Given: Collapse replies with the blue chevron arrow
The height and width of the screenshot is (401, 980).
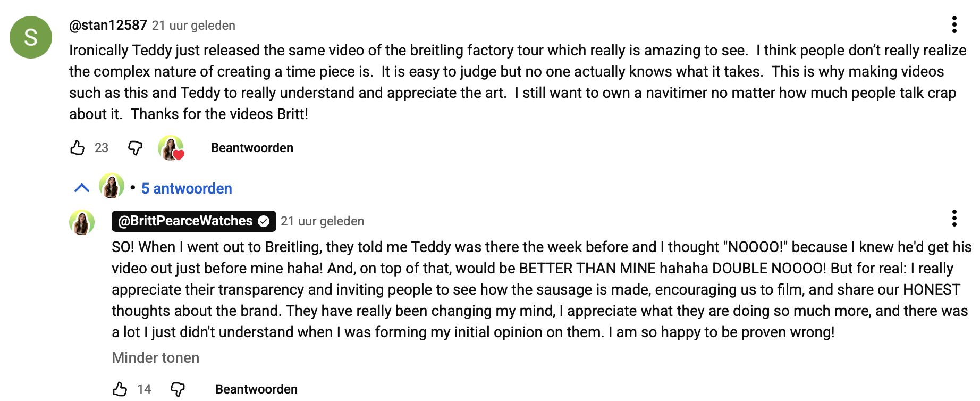Looking at the screenshot, I should [82, 188].
